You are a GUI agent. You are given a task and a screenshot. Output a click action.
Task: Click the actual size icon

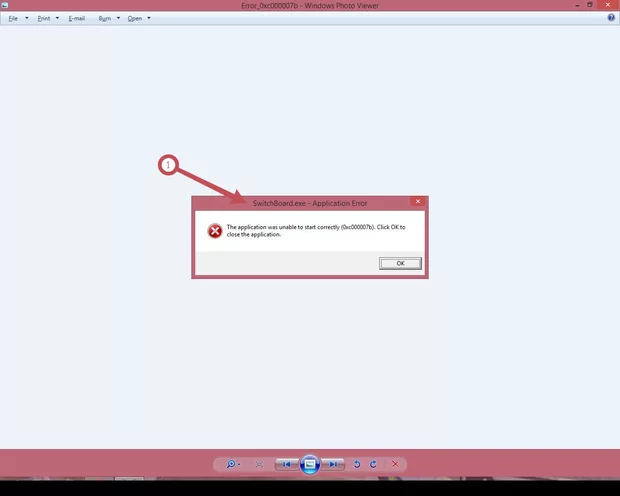(x=259, y=464)
